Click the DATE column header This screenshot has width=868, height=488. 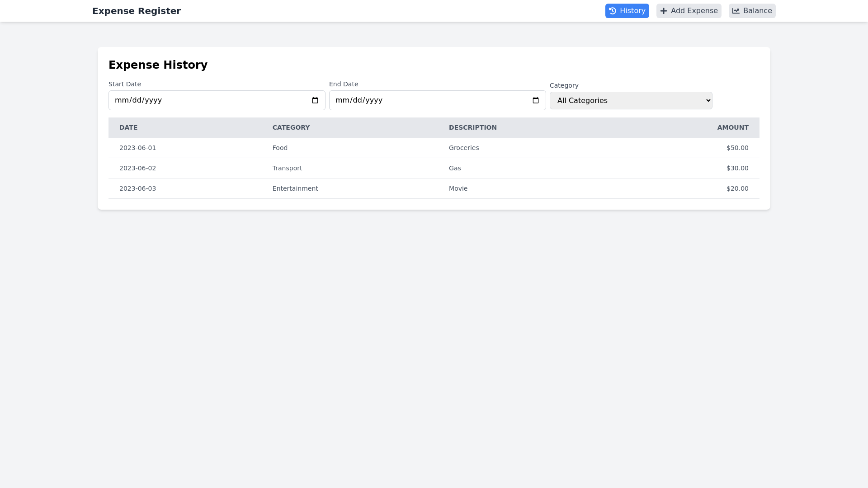(128, 127)
